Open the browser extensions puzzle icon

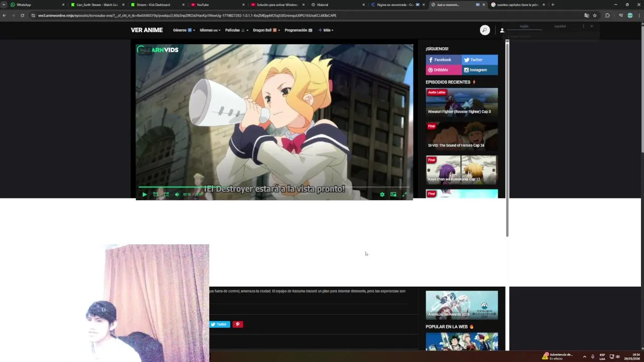[x=607, y=15]
